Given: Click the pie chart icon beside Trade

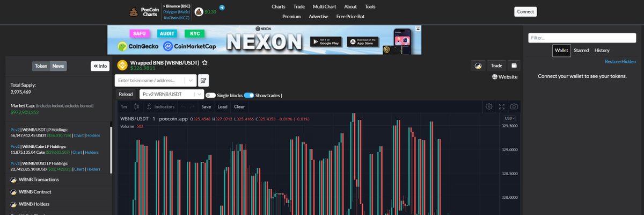Looking at the screenshot, I should [478, 66].
